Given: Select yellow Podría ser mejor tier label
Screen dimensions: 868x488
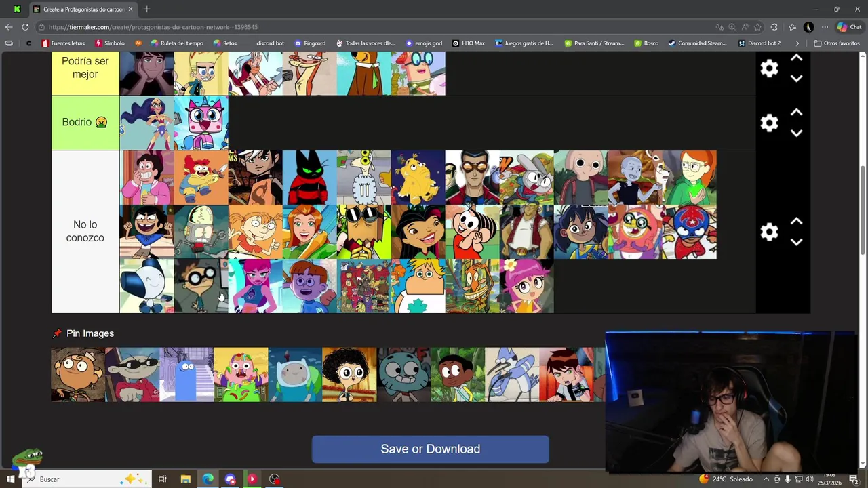Looking at the screenshot, I should point(85,73).
